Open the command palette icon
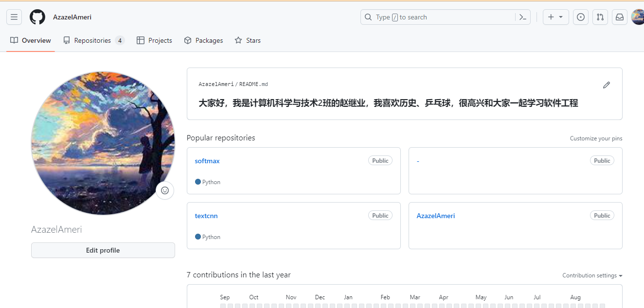Image resolution: width=644 pixels, height=308 pixels. [523, 17]
